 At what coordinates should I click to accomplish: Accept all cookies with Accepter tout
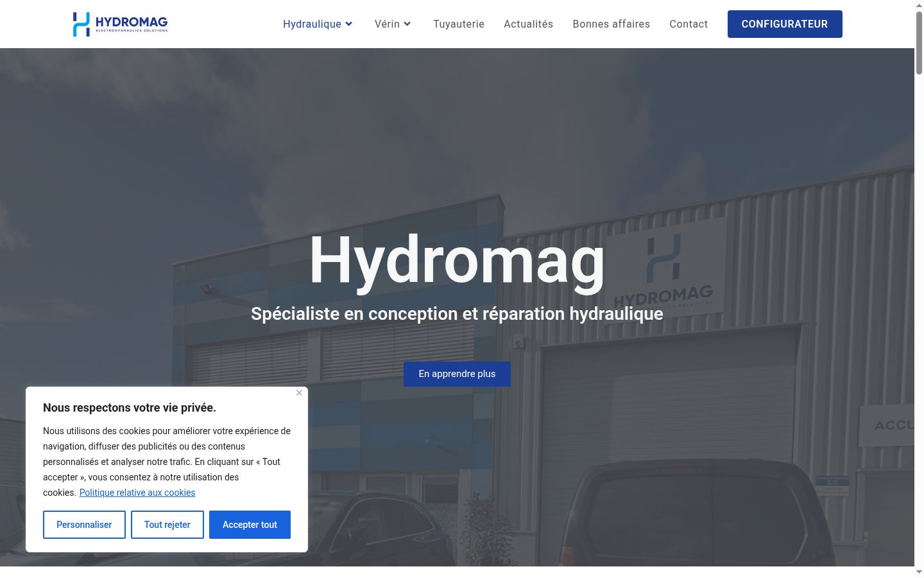[x=250, y=525]
